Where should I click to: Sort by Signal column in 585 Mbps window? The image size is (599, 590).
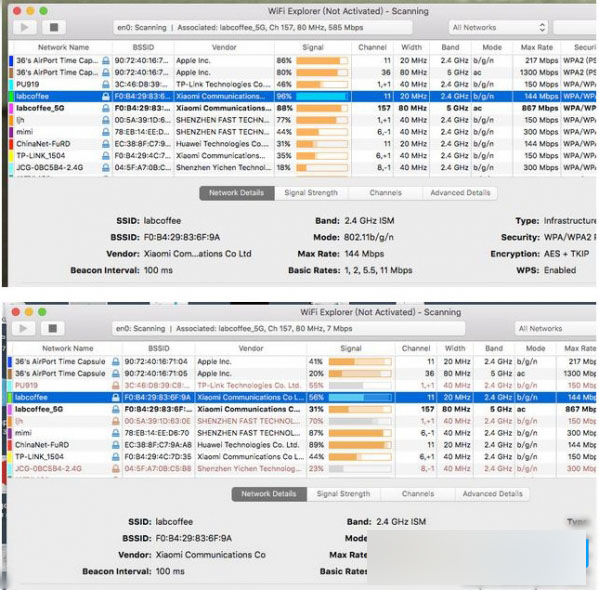pos(312,47)
